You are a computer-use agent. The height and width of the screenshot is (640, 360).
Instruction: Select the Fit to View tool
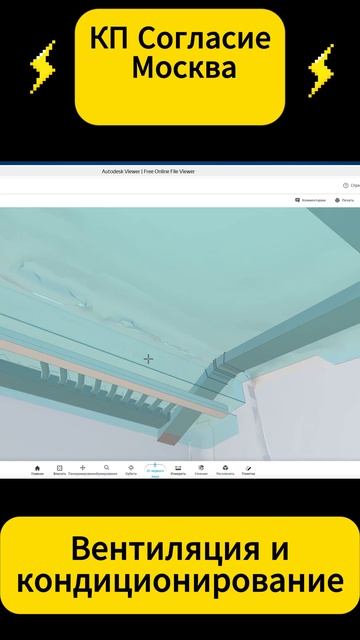(60, 470)
